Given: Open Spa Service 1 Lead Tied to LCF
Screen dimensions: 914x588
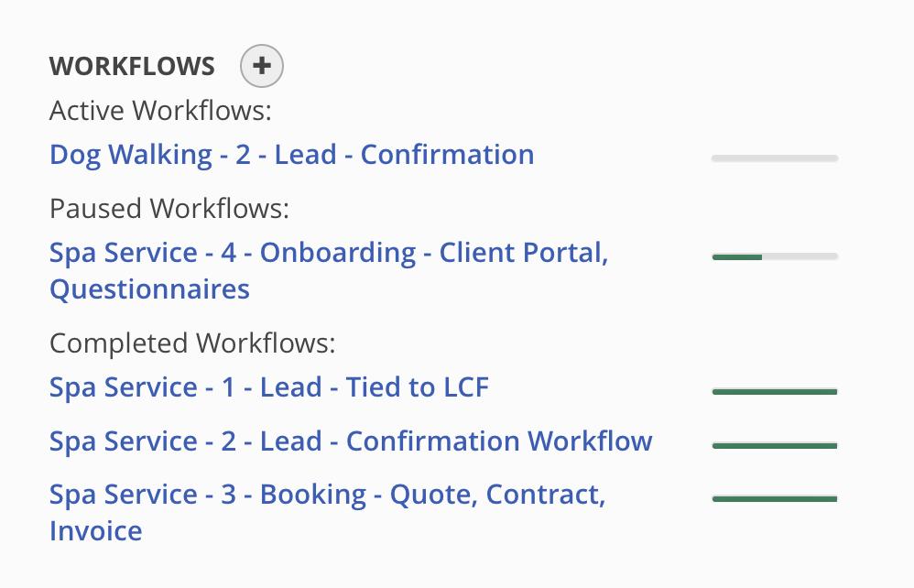Looking at the screenshot, I should [268, 387].
